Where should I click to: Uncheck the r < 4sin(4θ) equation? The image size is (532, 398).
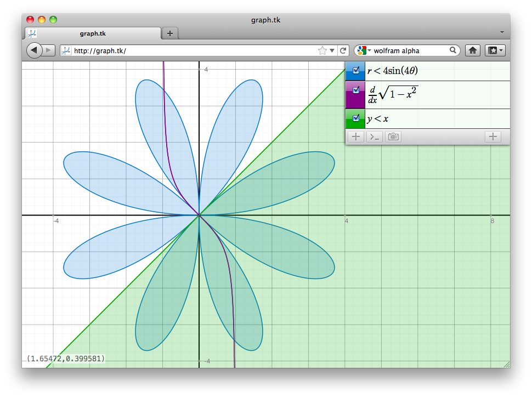356,70
